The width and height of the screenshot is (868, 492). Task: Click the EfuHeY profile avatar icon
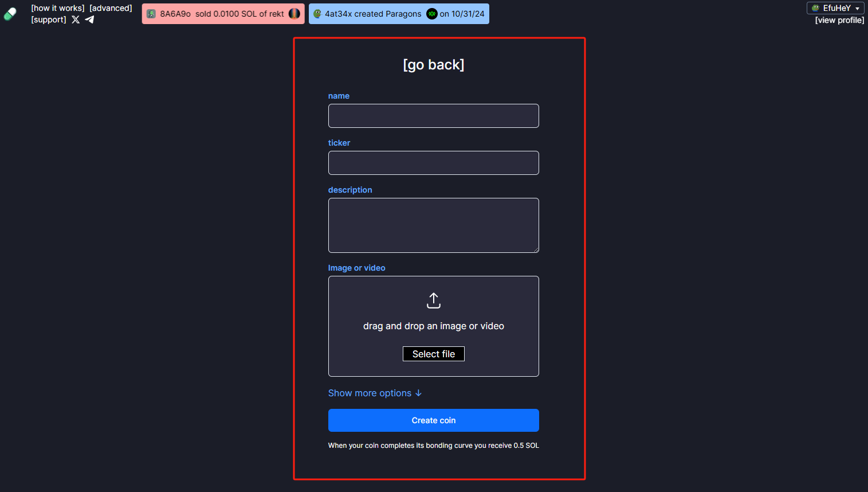point(815,8)
